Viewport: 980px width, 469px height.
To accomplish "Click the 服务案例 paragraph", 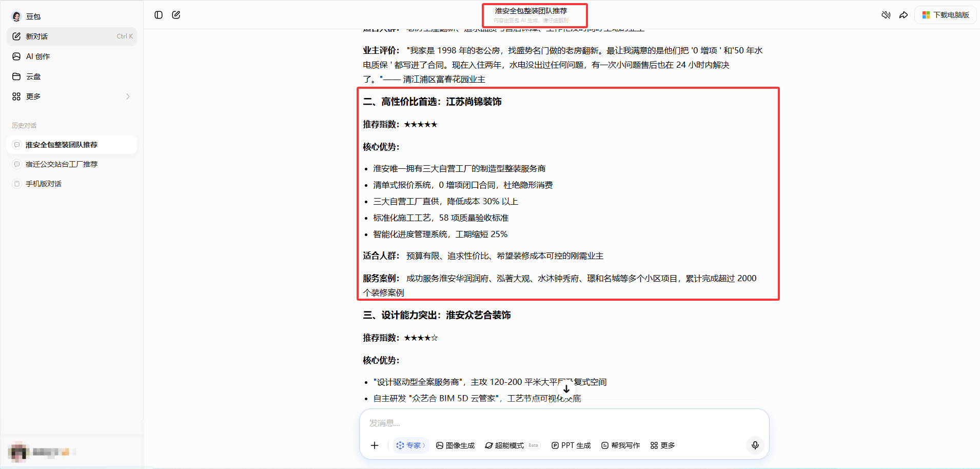I will pyautogui.click(x=560, y=285).
